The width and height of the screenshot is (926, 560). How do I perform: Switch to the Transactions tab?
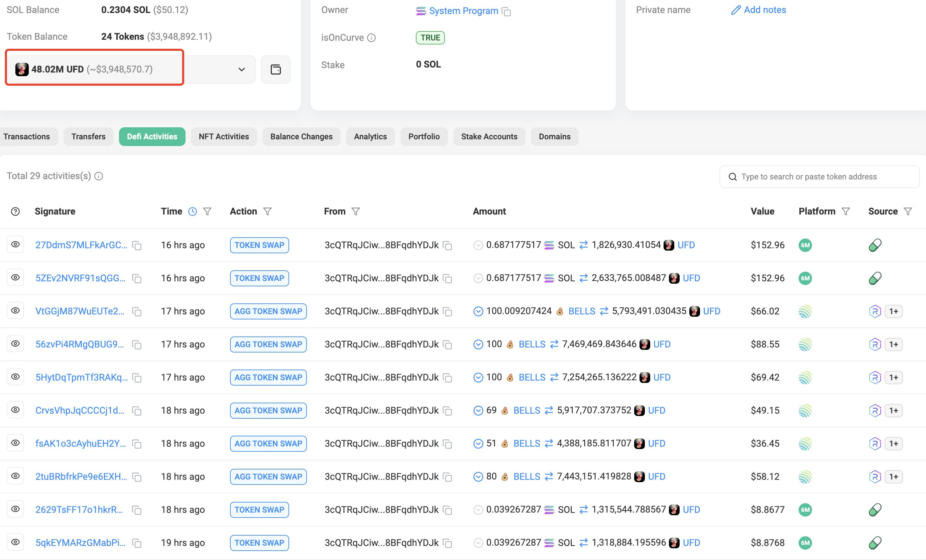[27, 137]
